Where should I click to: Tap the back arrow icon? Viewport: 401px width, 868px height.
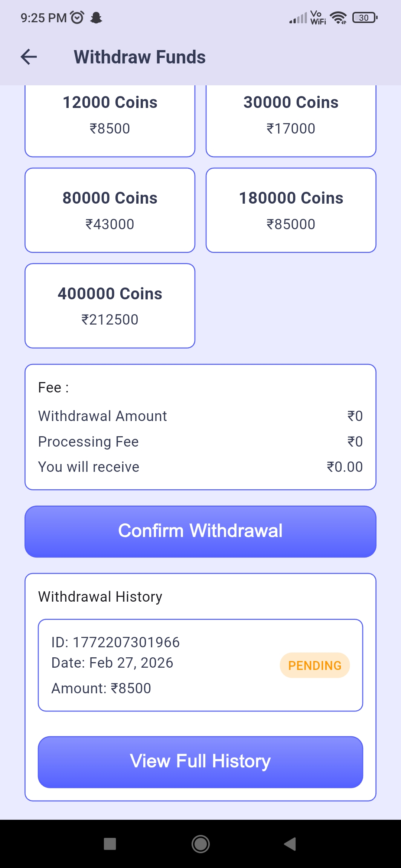click(29, 57)
